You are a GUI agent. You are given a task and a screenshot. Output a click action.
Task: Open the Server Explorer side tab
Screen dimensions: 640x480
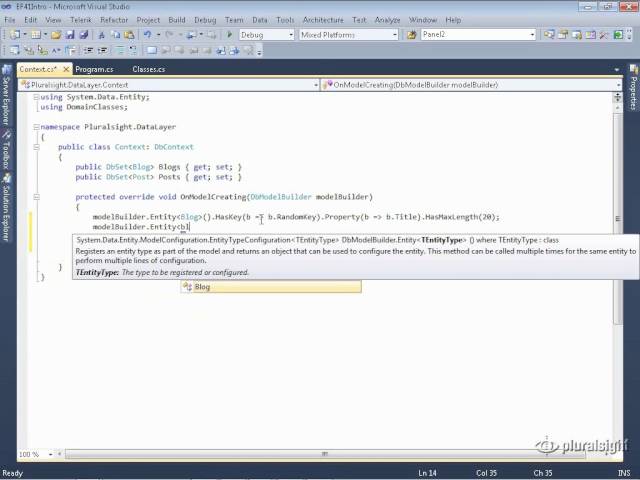coord(6,96)
